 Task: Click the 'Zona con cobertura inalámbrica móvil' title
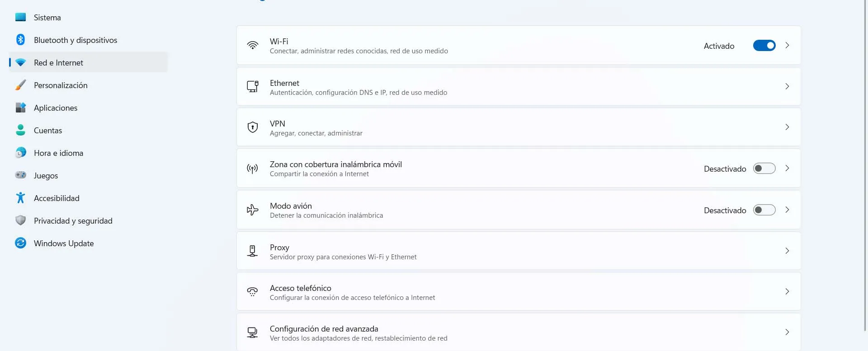point(335,164)
